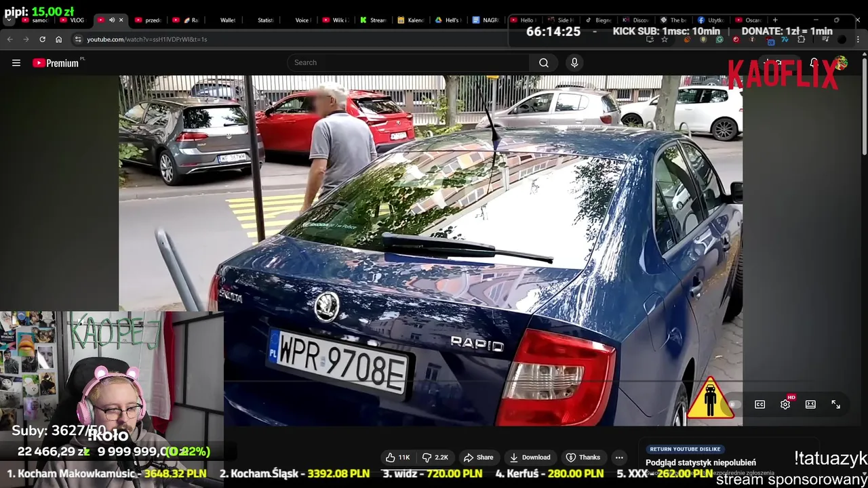868x488 pixels.
Task: Open a new browser tab
Action: [775, 20]
